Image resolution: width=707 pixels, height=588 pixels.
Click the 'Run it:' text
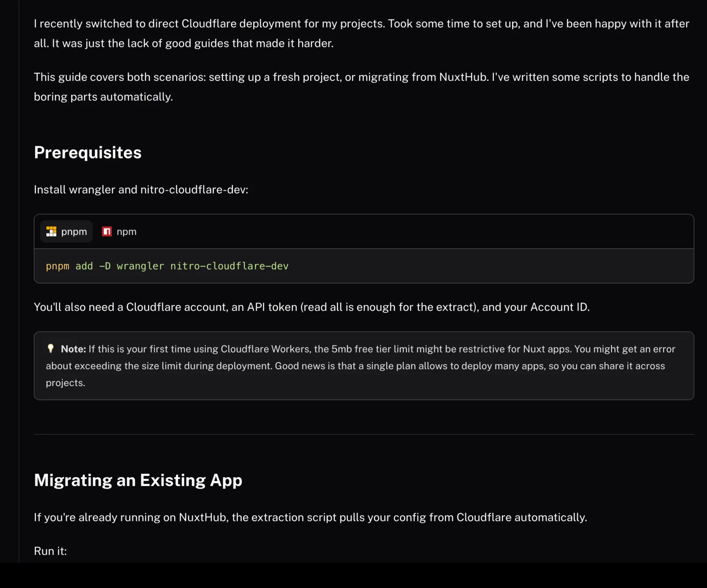tap(50, 551)
